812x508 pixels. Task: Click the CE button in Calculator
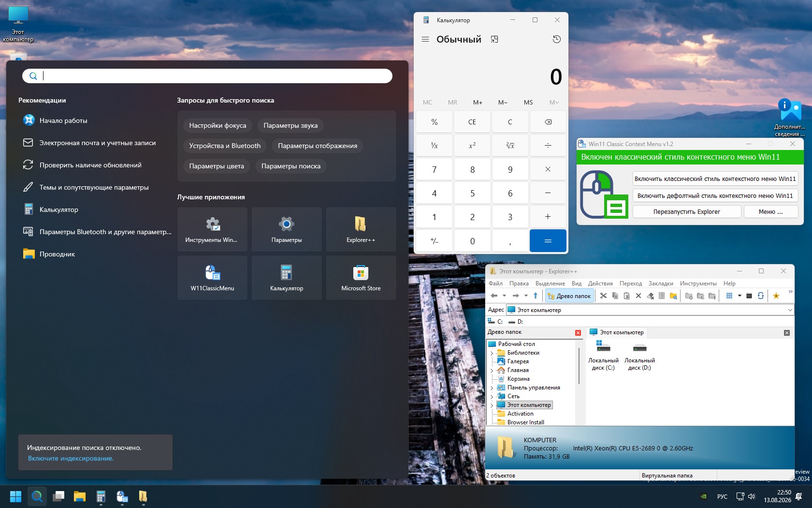pyautogui.click(x=472, y=122)
